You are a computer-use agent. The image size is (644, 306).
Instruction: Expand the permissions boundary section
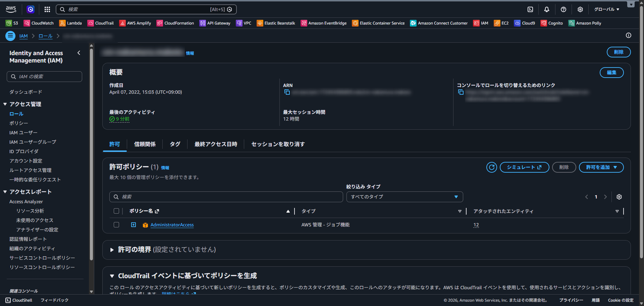point(112,250)
